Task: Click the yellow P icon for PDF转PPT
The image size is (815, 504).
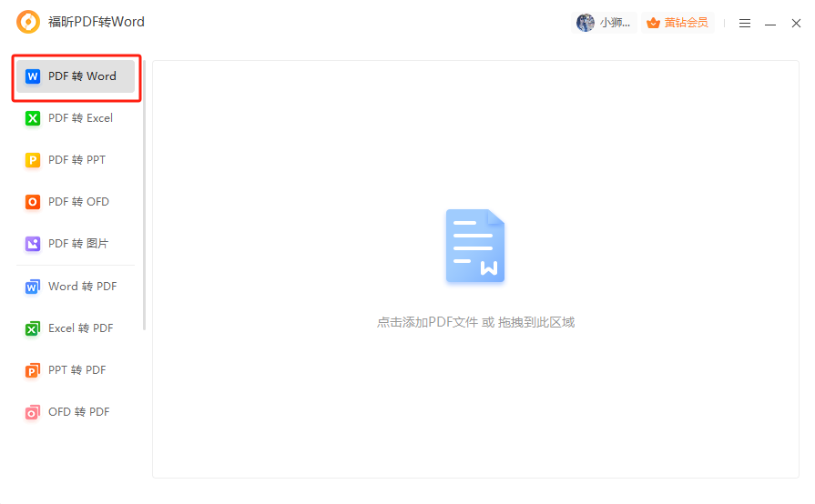Action: pos(33,160)
